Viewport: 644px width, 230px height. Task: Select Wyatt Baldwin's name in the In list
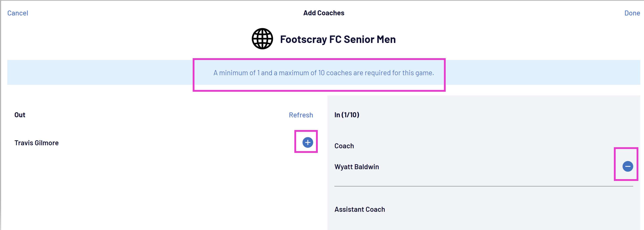click(357, 167)
